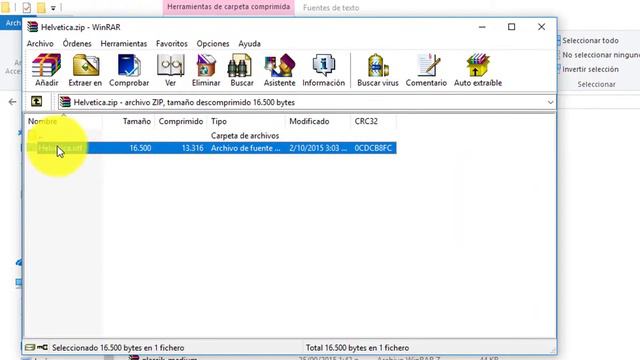Sort by Nombre column header

click(x=64, y=121)
